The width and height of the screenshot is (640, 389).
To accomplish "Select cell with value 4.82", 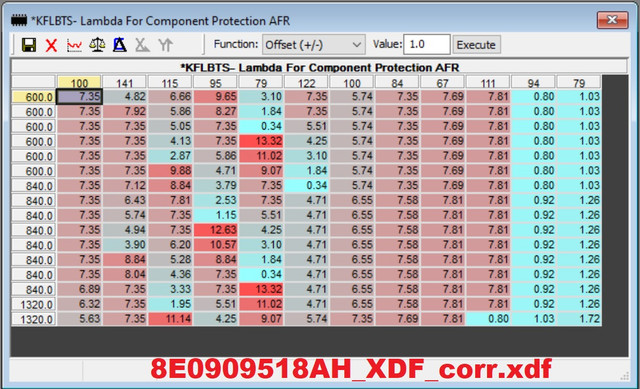I will (124, 97).
